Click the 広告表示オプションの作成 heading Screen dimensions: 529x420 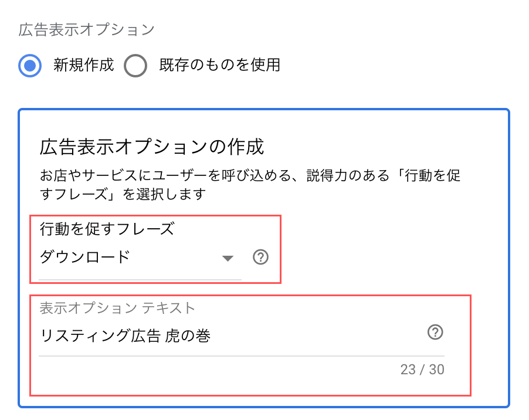tap(152, 146)
